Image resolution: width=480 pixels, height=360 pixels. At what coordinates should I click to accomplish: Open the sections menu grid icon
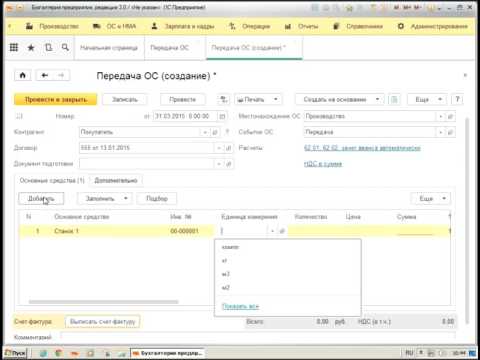(x=14, y=48)
